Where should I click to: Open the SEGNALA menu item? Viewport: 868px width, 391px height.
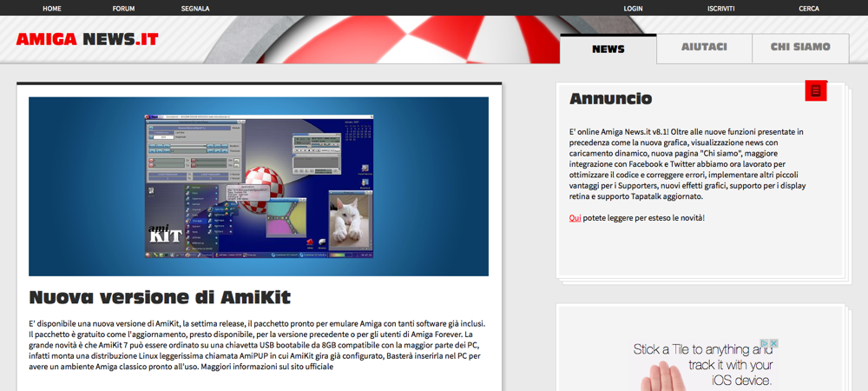pos(195,9)
